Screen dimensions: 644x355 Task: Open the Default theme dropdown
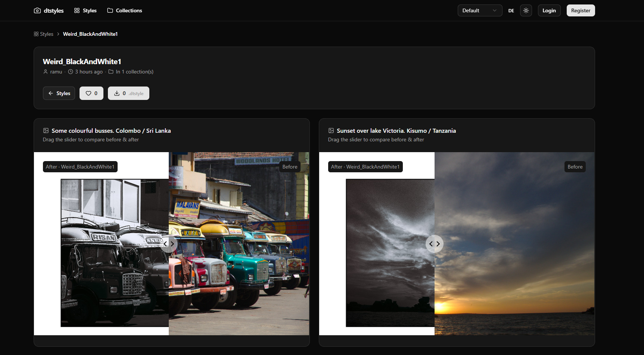click(479, 10)
